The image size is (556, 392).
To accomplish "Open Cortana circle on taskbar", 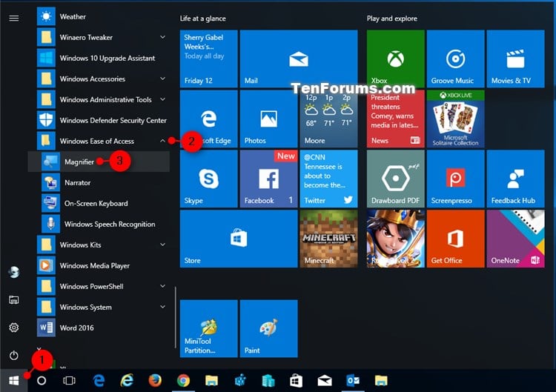I will click(42, 381).
